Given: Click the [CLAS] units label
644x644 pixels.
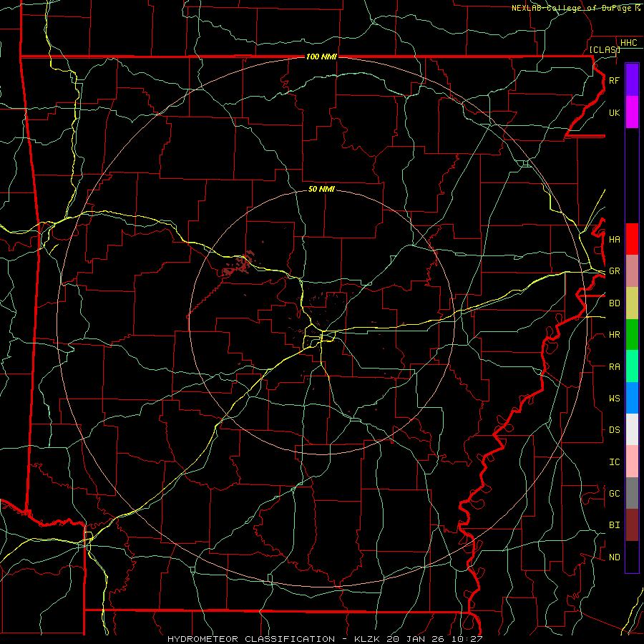Looking at the screenshot, I should coord(605,49).
